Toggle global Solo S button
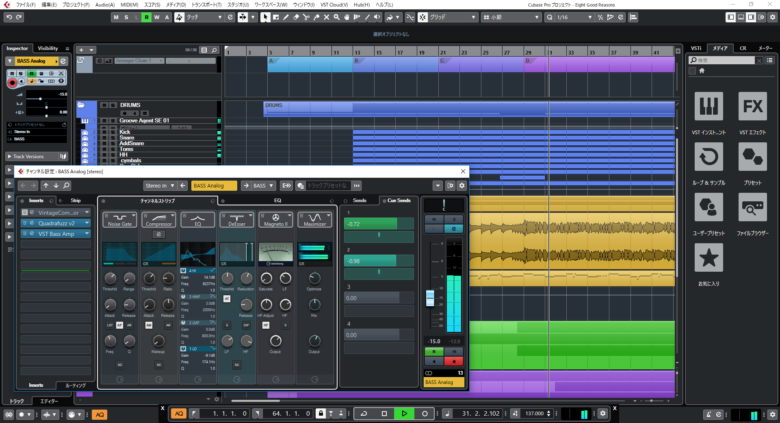780x423 pixels. click(126, 17)
